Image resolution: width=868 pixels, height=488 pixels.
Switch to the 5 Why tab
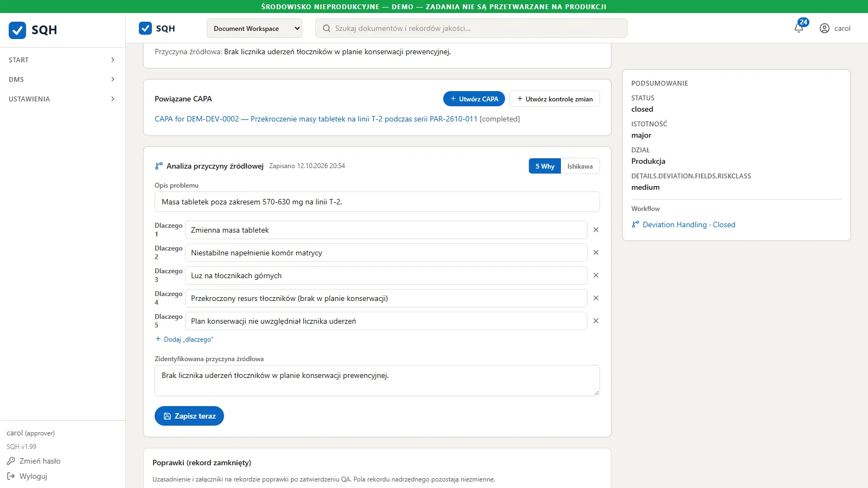click(x=545, y=166)
